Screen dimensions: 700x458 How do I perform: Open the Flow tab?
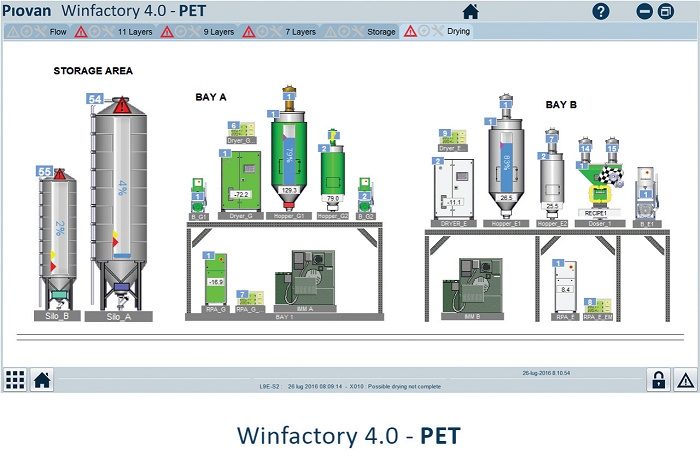click(58, 32)
